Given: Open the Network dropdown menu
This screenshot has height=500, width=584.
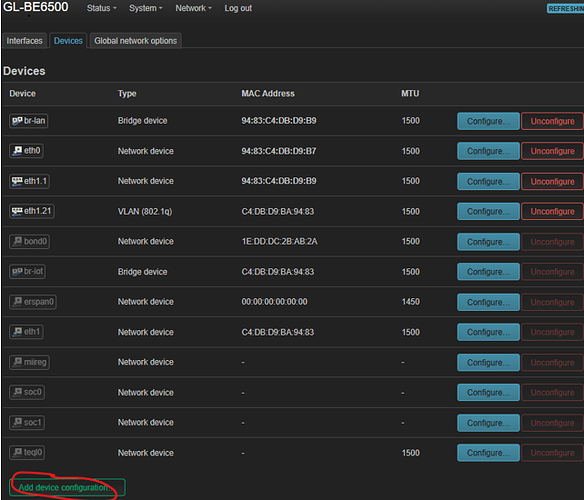Looking at the screenshot, I should (193, 8).
